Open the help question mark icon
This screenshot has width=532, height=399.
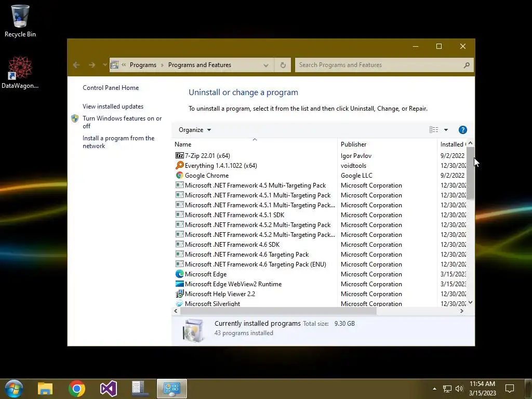[462, 129]
